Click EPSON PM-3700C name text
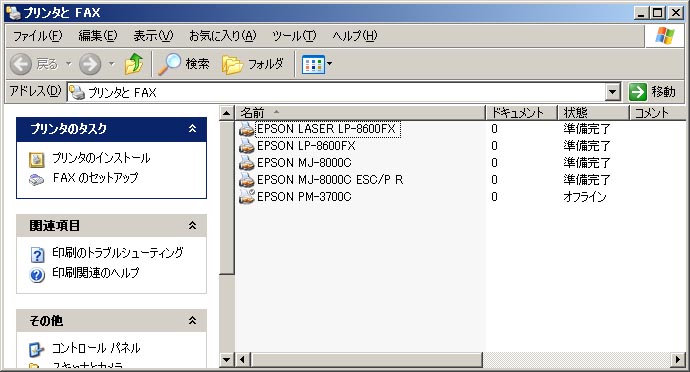 coord(304,196)
